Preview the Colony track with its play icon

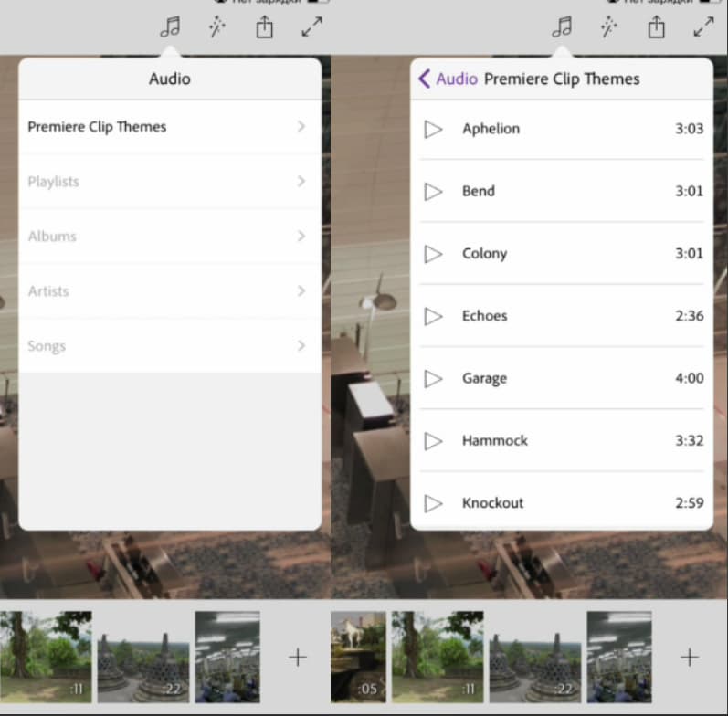click(x=433, y=254)
